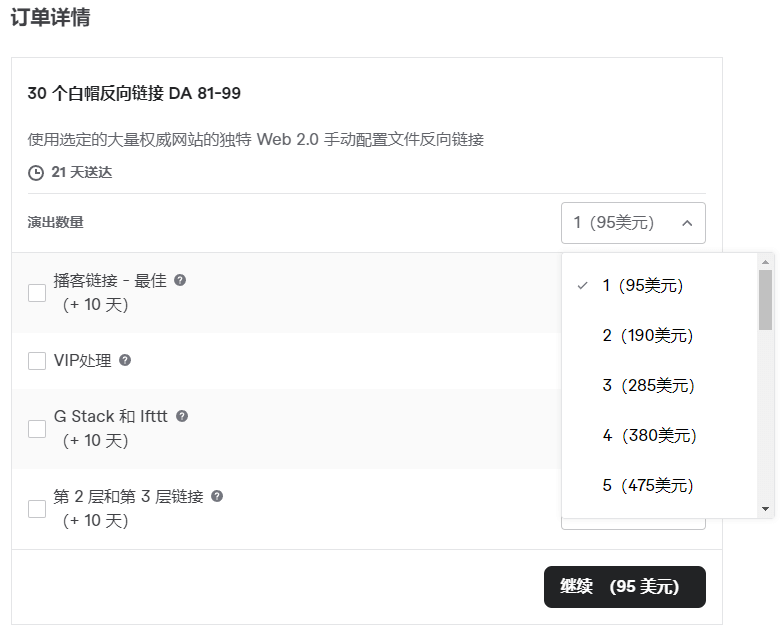This screenshot has width=780, height=631.
Task: Tick the G Stack 和 Ifttt checkbox
Action: pos(37,428)
